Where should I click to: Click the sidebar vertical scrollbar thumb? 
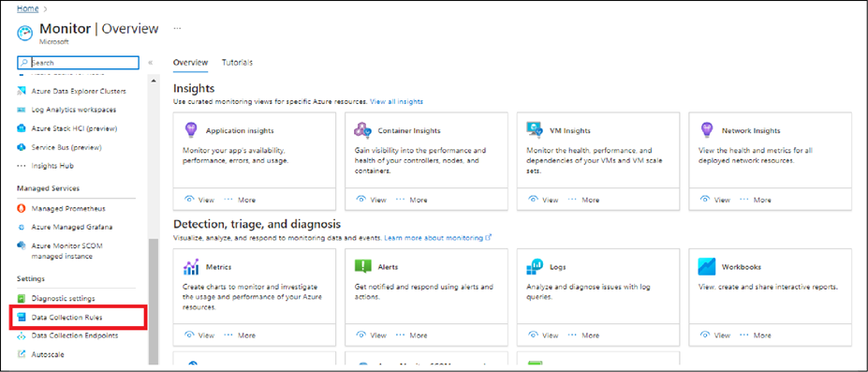154,301
